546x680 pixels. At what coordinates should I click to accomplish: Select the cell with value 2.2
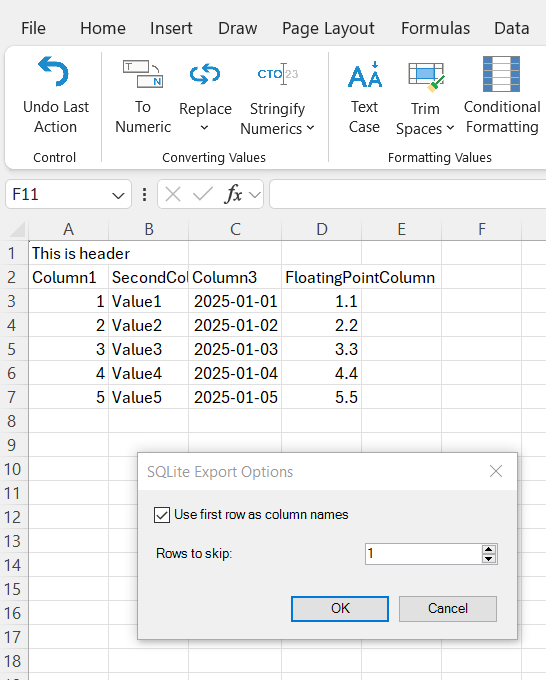321,325
